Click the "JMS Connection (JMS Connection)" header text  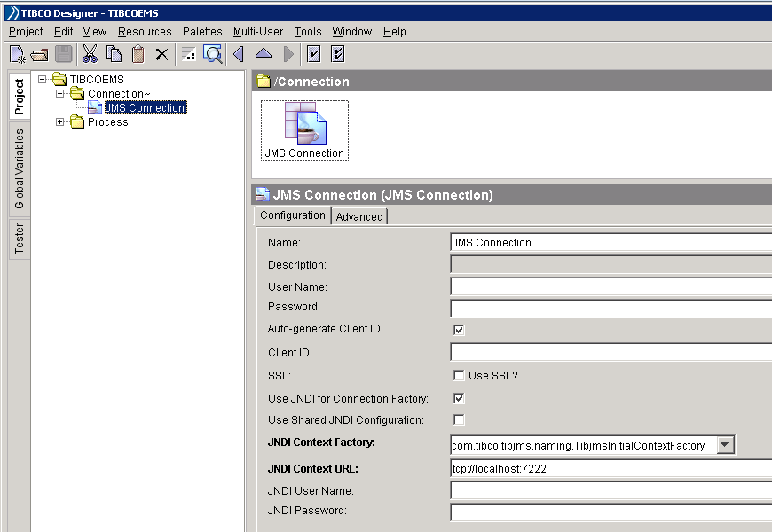tap(383, 195)
